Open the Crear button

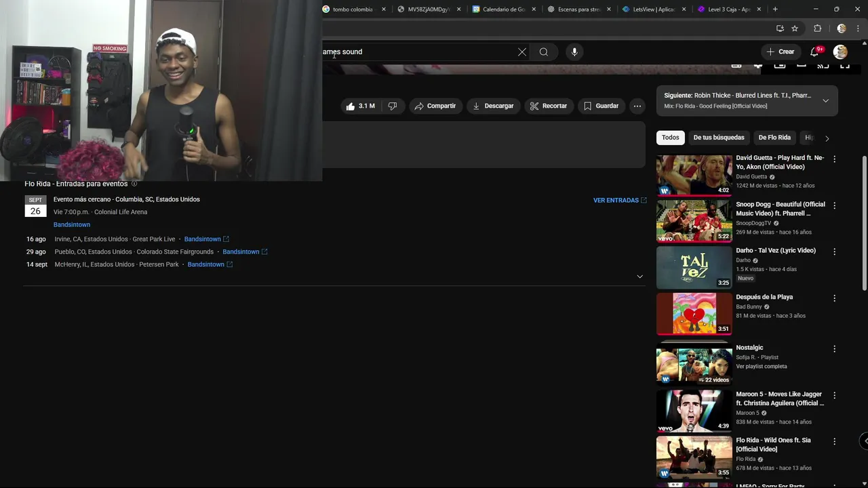[780, 52]
